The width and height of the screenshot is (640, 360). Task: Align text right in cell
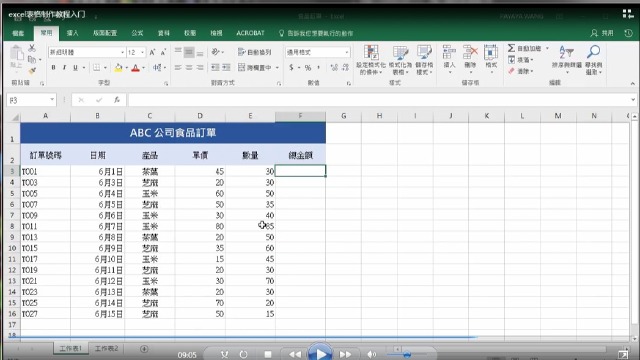[x=200, y=67]
